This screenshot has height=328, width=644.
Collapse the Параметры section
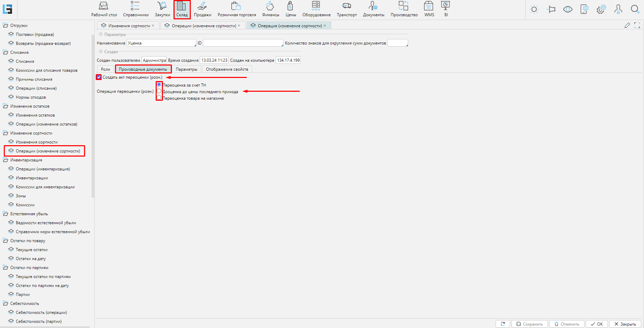101,34
